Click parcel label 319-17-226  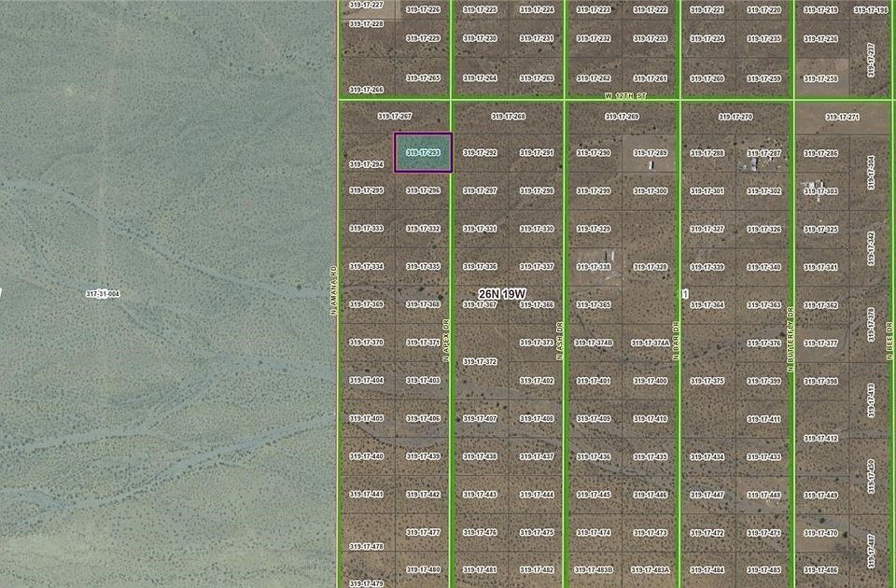[424, 9]
